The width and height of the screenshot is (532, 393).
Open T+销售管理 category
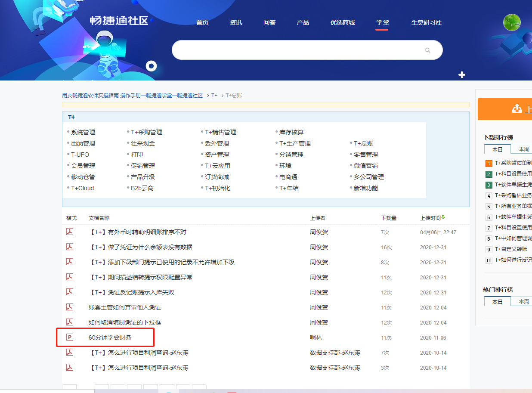click(221, 132)
